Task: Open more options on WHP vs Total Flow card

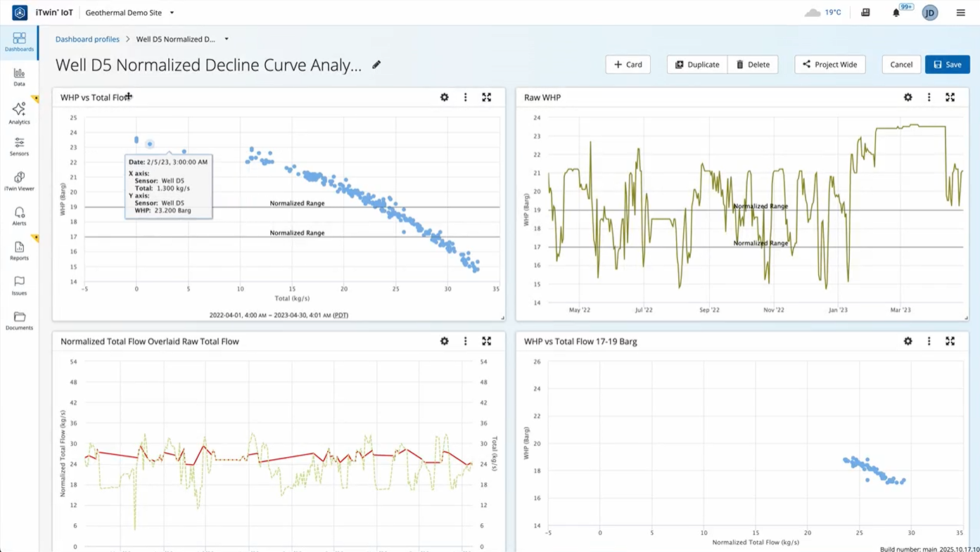Action: point(465,98)
